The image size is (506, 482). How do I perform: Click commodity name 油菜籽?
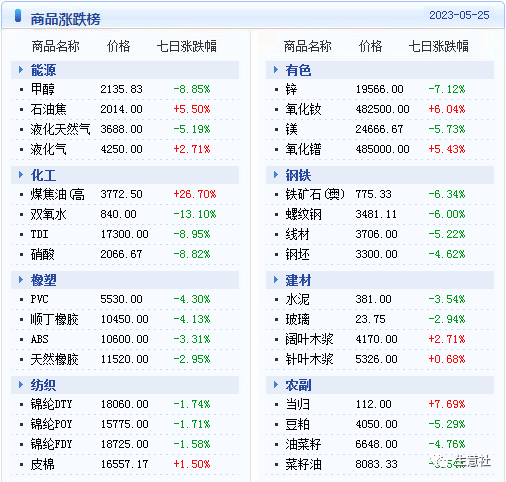click(303, 444)
